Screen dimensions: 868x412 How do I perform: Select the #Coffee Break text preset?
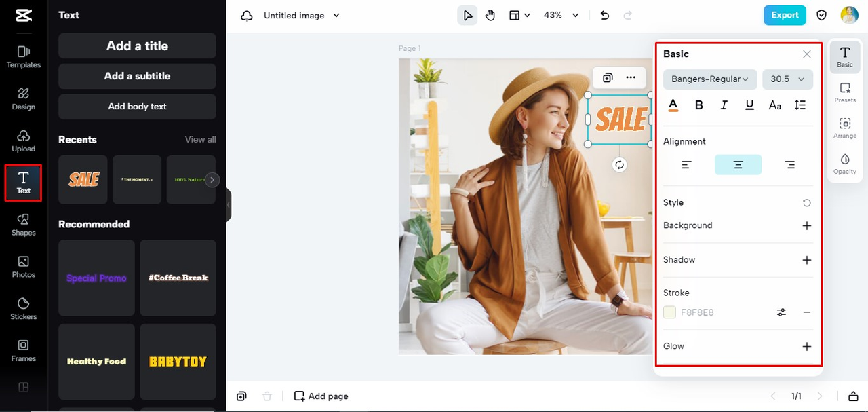point(178,278)
